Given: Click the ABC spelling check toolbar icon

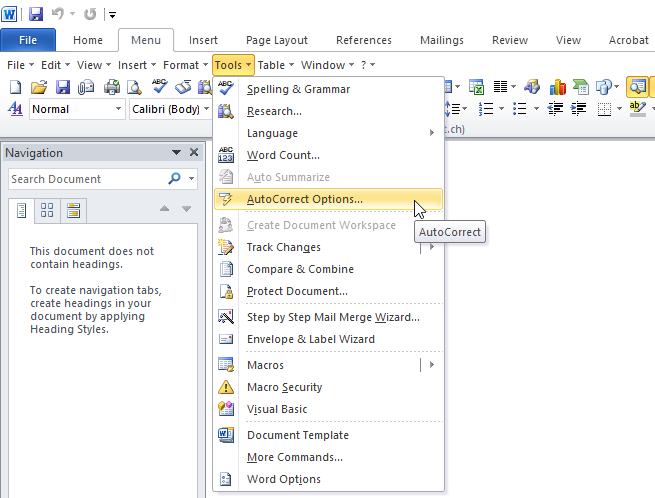Looking at the screenshot, I should 160,86.
